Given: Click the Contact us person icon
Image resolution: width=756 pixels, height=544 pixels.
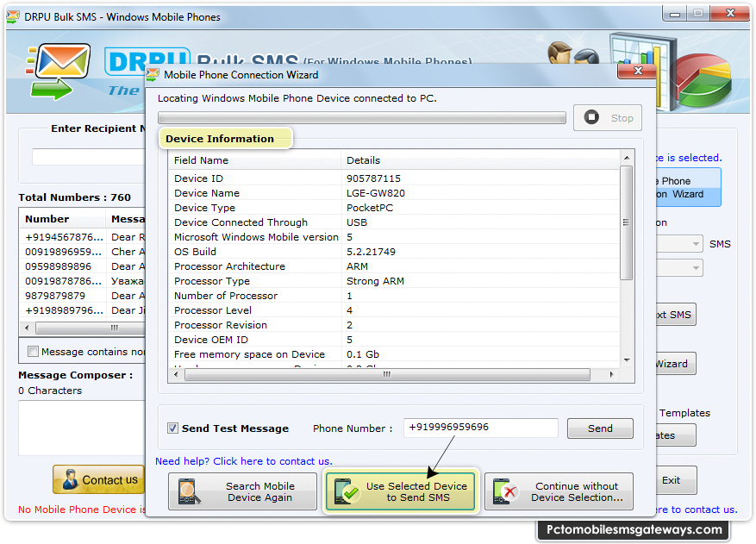Looking at the screenshot, I should coord(70,480).
